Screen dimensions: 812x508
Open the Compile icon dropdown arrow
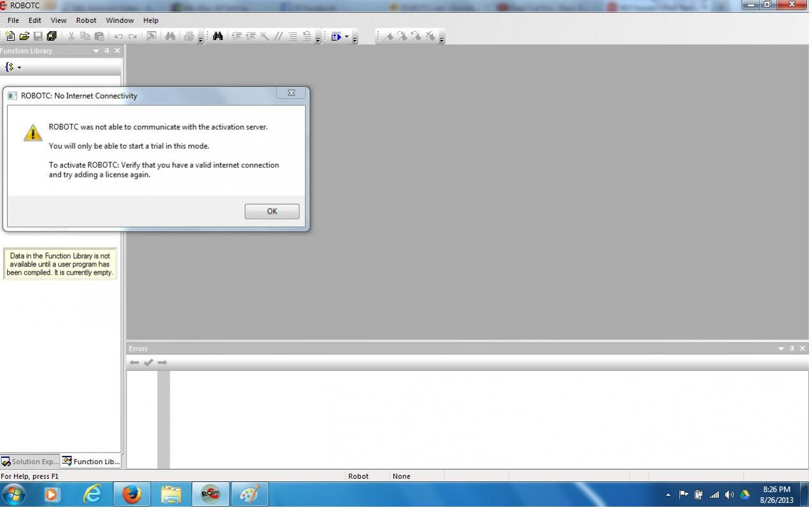(x=346, y=36)
